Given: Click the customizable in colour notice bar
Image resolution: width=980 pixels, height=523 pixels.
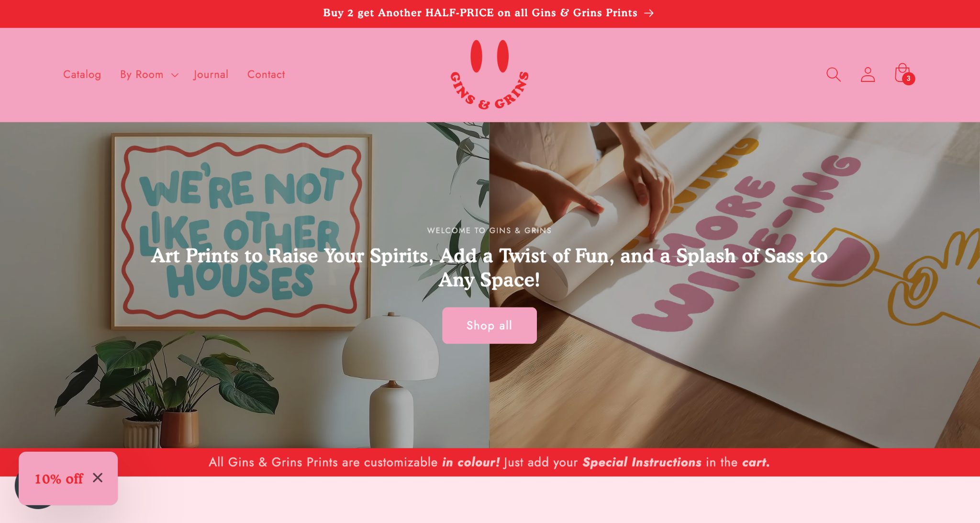Looking at the screenshot, I should pos(489,462).
